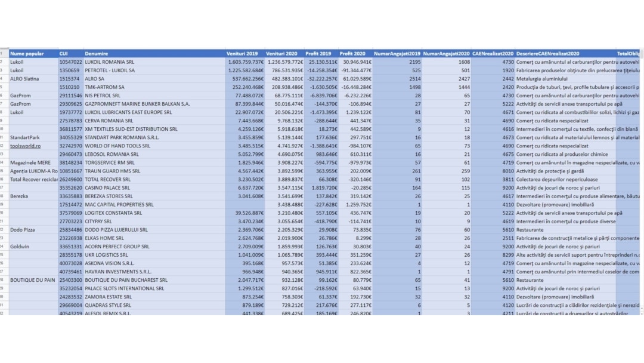Select the CAENrealizat2020 header cell
Viewport: 644px width, 363px height.
(493, 54)
